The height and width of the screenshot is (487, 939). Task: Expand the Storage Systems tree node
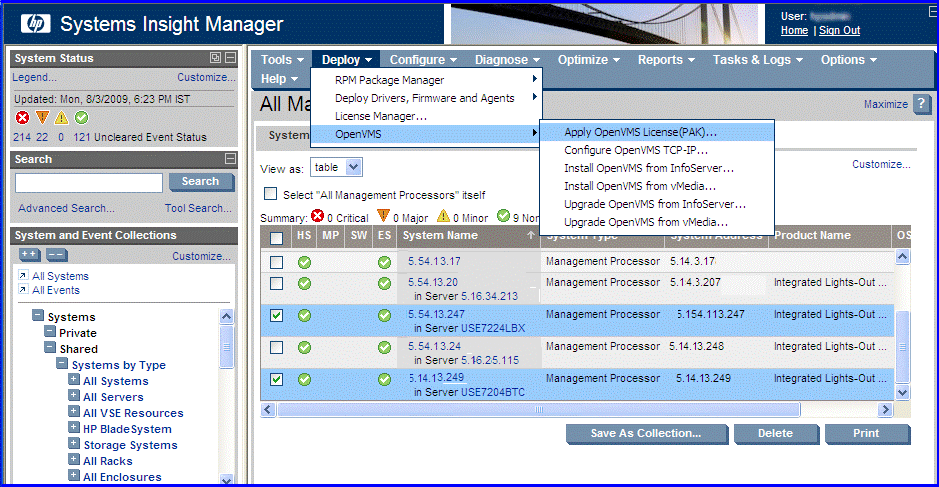[x=74, y=444]
